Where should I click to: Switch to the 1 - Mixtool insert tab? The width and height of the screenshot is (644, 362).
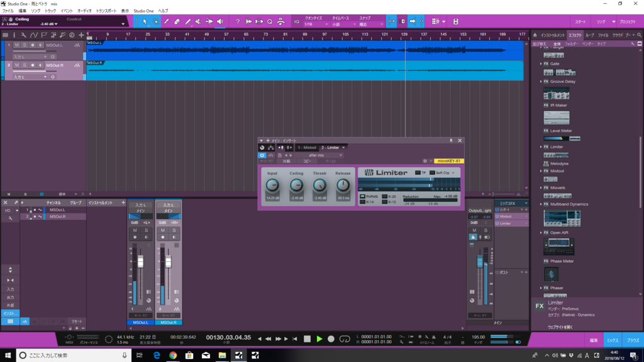(x=307, y=147)
